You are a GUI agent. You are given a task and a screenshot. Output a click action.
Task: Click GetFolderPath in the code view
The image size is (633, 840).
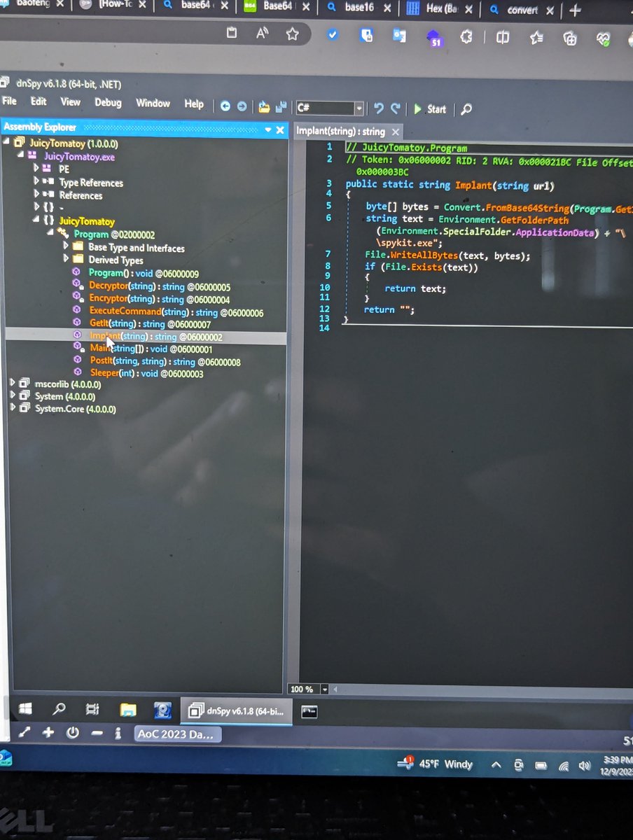(x=534, y=220)
